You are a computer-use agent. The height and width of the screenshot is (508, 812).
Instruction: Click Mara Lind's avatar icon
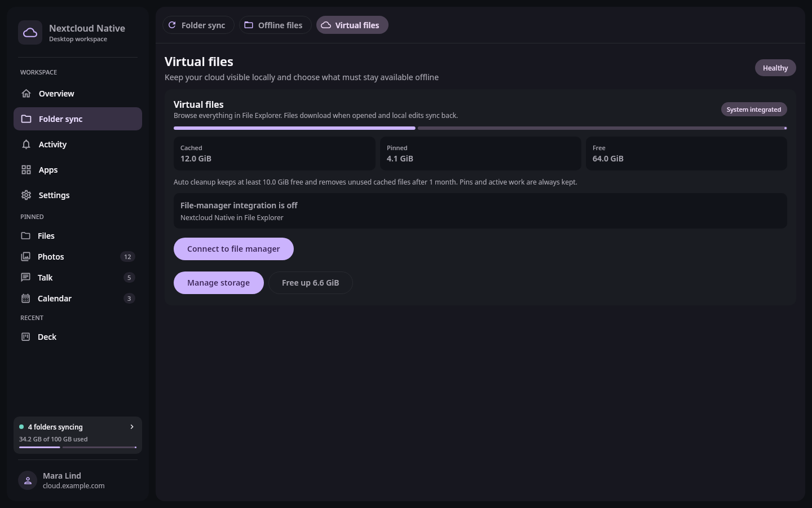pyautogui.click(x=28, y=480)
